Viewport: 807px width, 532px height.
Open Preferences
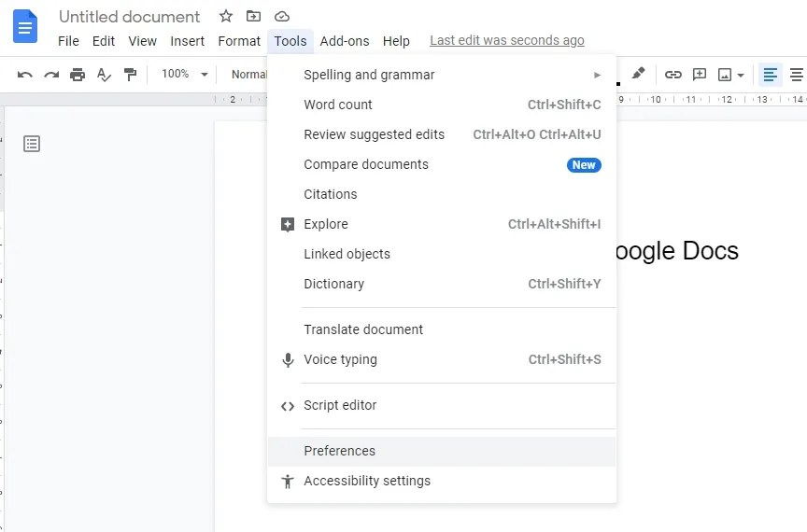click(442, 451)
